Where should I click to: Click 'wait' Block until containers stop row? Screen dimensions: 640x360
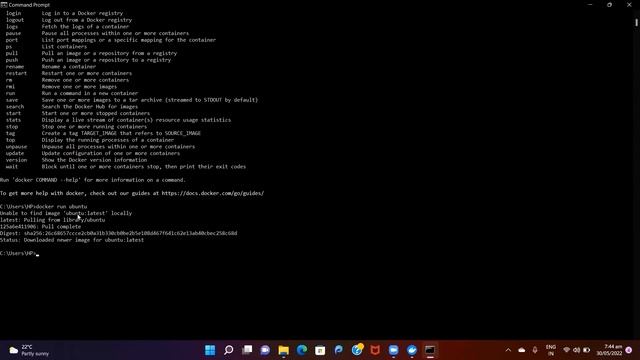coord(126,167)
